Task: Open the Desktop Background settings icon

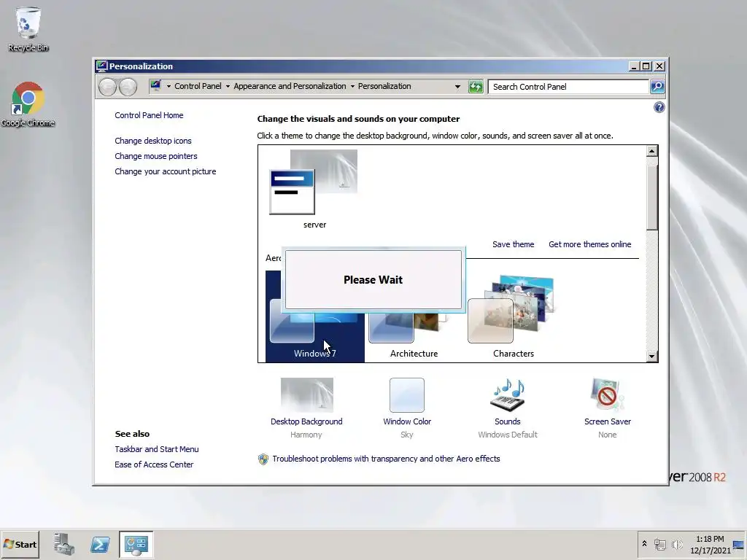Action: click(x=307, y=394)
